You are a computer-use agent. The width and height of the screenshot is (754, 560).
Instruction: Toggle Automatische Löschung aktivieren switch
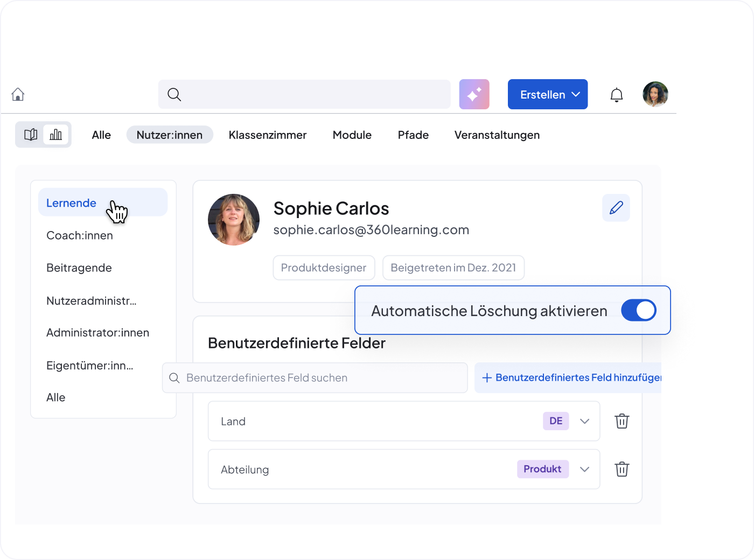point(639,310)
